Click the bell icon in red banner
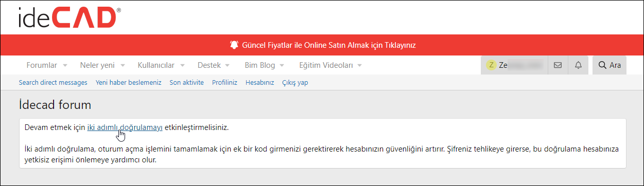This screenshot has height=186, width=644. point(234,45)
